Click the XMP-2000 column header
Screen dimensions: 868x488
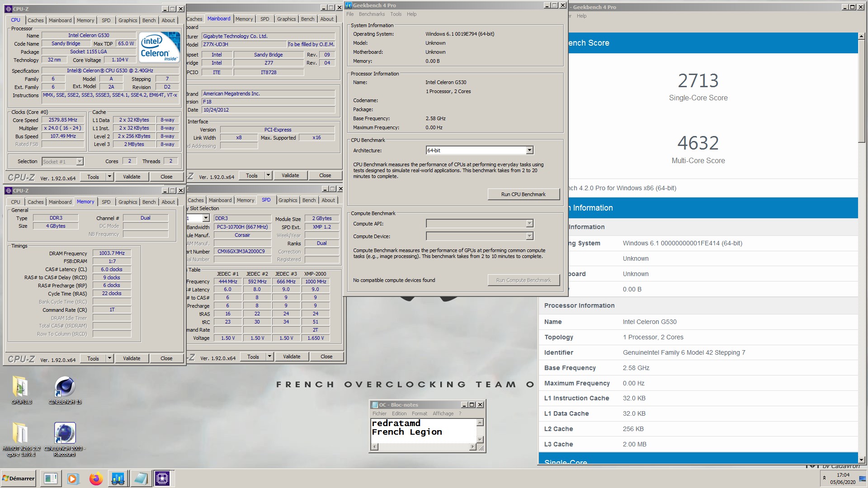(315, 274)
